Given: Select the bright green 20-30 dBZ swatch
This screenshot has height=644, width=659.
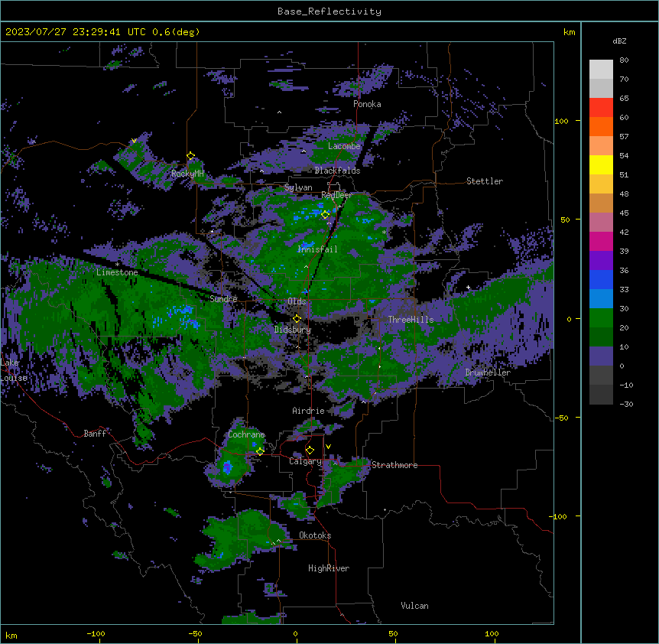Looking at the screenshot, I should 601,317.
